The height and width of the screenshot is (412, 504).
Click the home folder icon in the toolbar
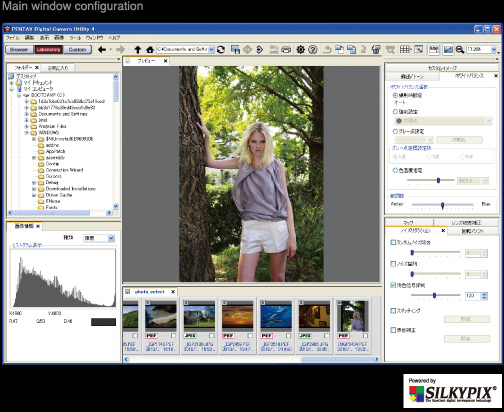point(150,50)
